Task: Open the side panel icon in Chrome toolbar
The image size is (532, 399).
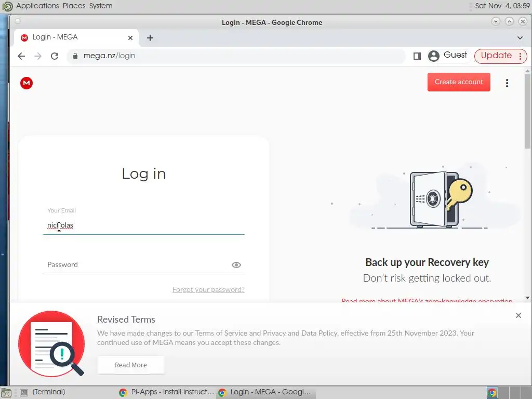Action: (x=417, y=56)
